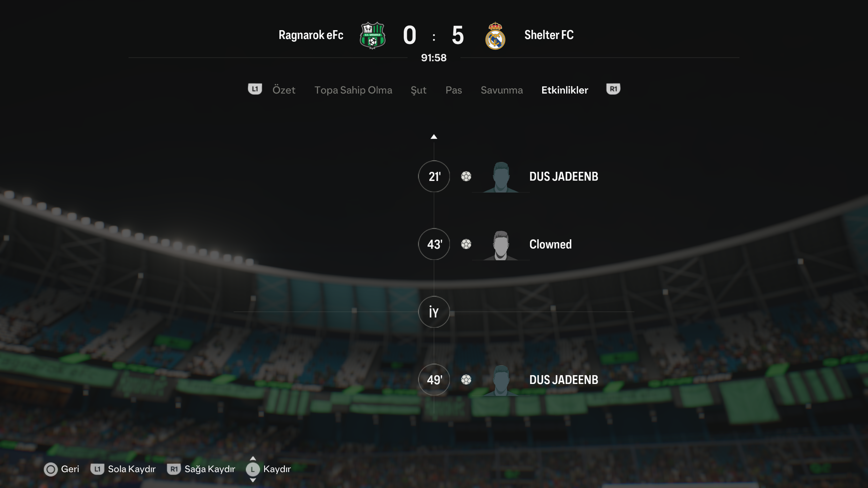The width and height of the screenshot is (868, 488).
Task: Click the up arrow above the L stick
Action: click(253, 459)
